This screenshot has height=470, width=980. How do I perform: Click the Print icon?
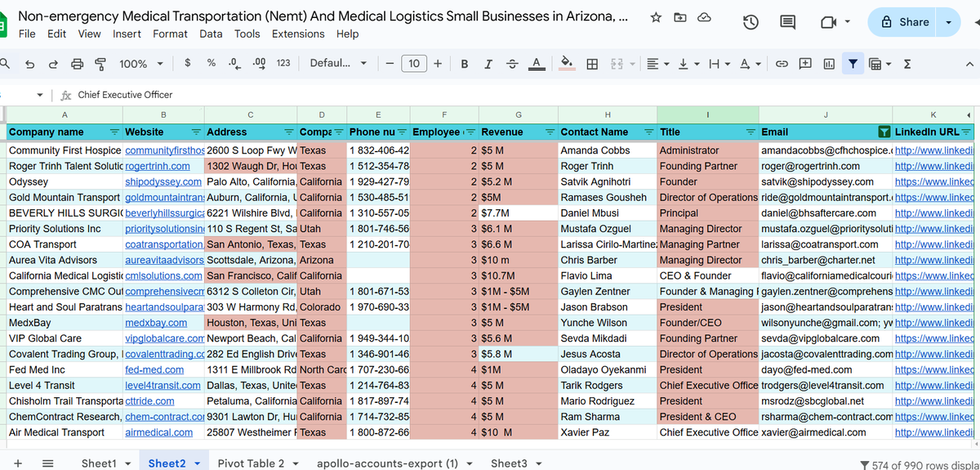point(78,64)
